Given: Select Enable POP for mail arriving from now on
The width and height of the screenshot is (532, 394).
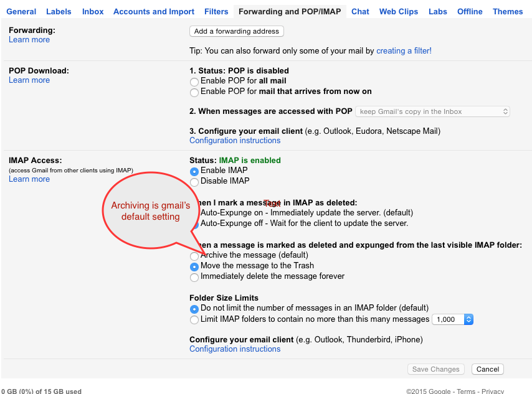Looking at the screenshot, I should coord(194,92).
